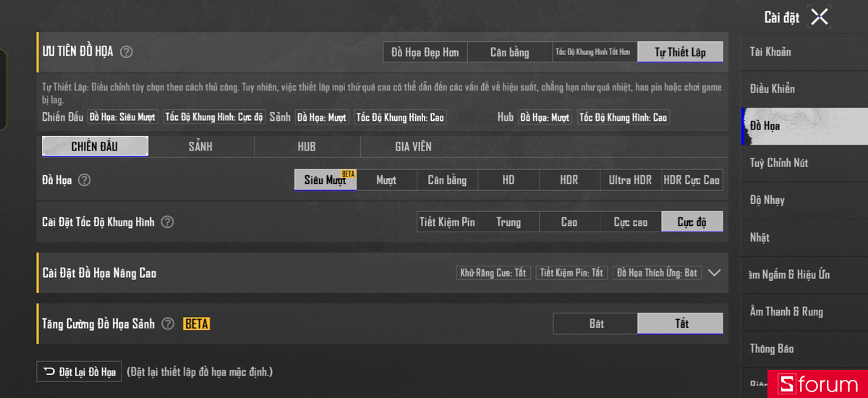The height and width of the screenshot is (398, 868).
Task: Switch to CHIẾN ĐẤU tab
Action: tap(95, 147)
